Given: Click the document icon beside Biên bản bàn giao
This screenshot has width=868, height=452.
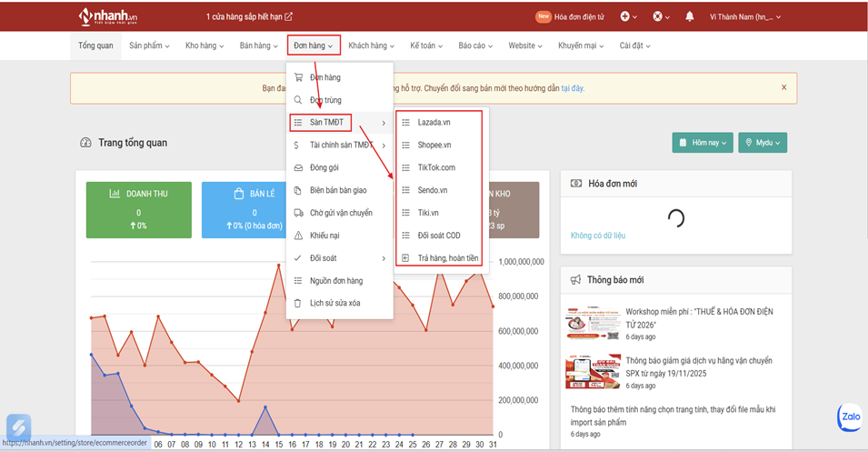Looking at the screenshot, I should pos(298,190).
